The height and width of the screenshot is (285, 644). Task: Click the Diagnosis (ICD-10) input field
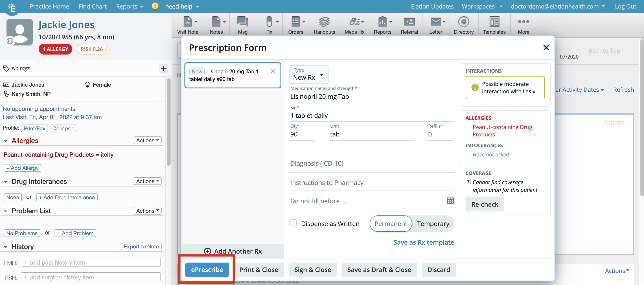tap(372, 163)
